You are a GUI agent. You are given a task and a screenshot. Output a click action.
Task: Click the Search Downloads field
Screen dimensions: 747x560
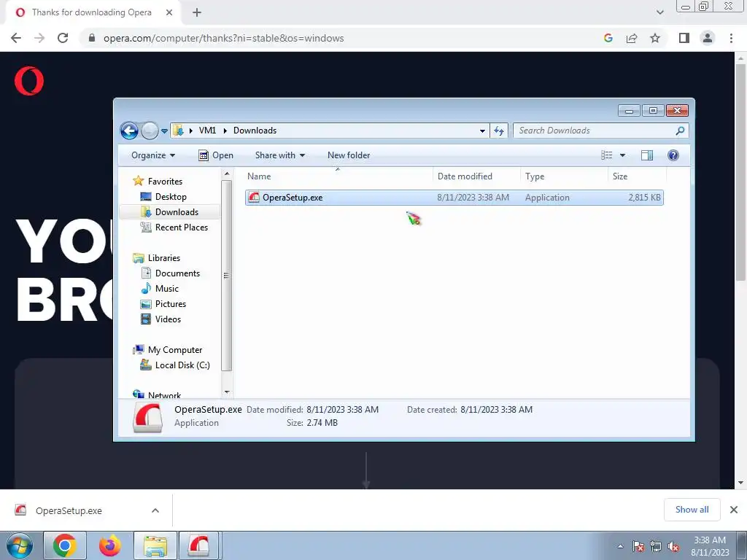pos(601,131)
